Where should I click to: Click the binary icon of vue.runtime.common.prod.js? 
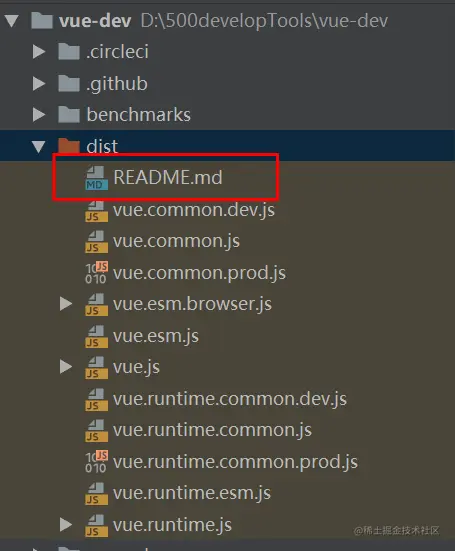[x=96, y=462]
